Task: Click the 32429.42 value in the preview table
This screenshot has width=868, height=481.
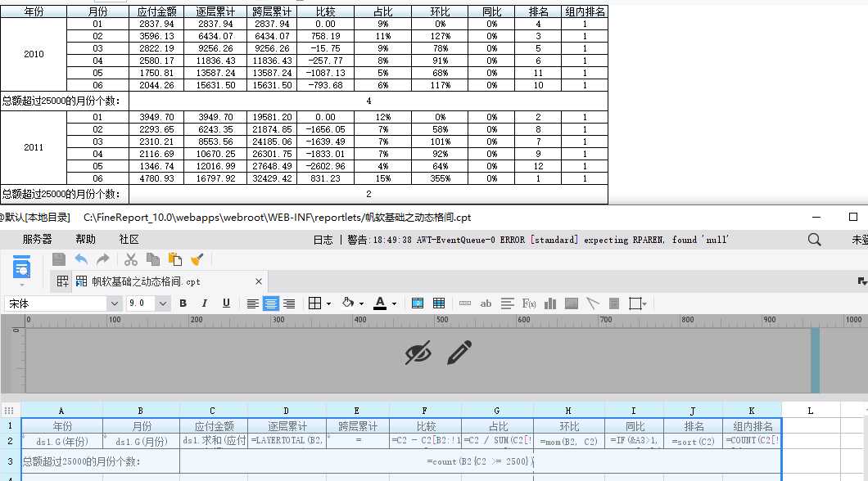Action: click(272, 178)
